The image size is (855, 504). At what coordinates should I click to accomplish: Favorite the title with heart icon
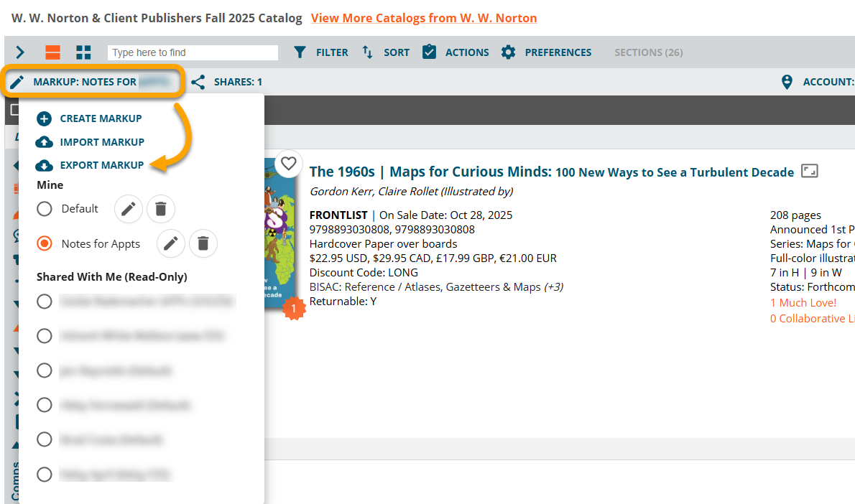288,164
